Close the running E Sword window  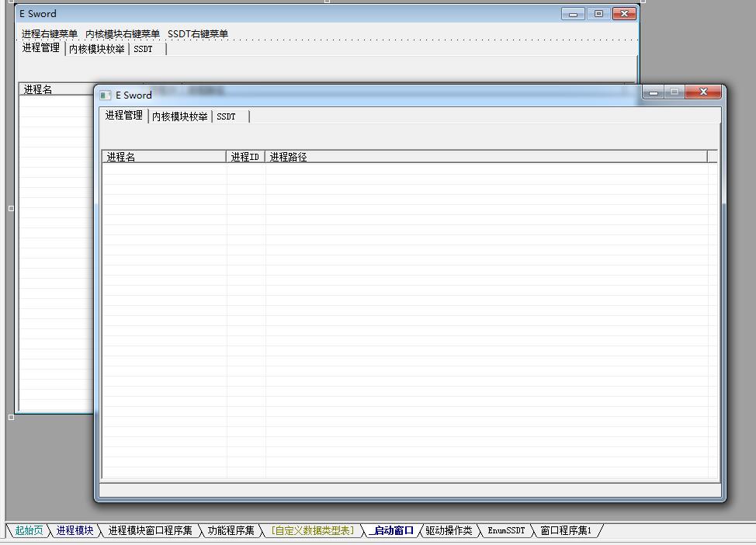tap(703, 92)
